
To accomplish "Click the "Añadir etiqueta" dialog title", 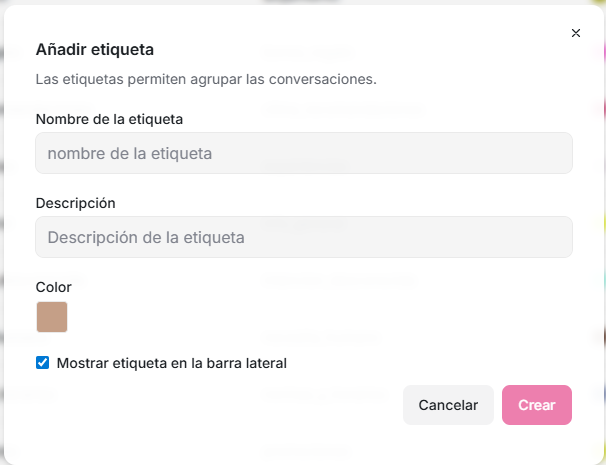I will tap(95, 49).
